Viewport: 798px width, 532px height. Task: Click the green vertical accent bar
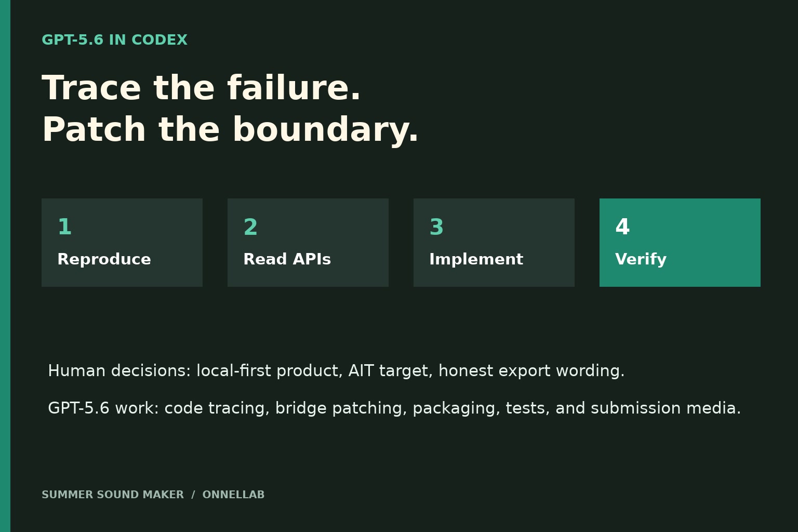[x=5, y=266]
